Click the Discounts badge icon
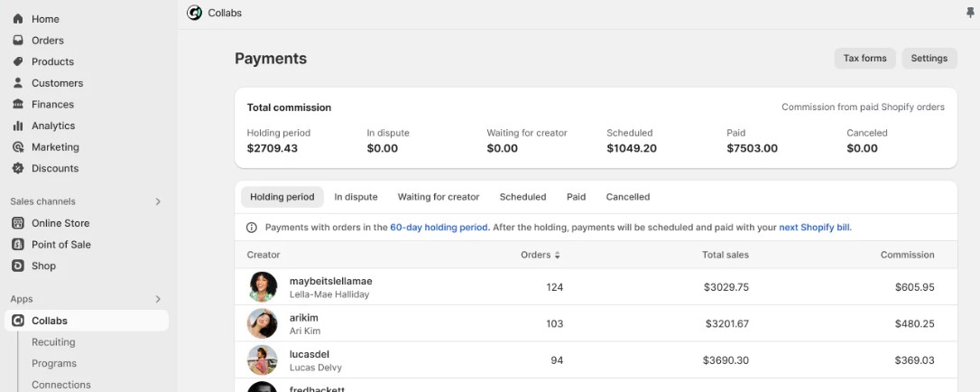980x392 pixels. click(x=18, y=169)
